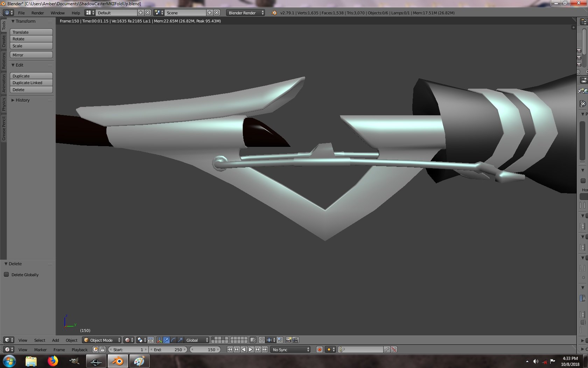Viewport: 588px width, 368px height.
Task: Add a new scene
Action: coord(210,13)
